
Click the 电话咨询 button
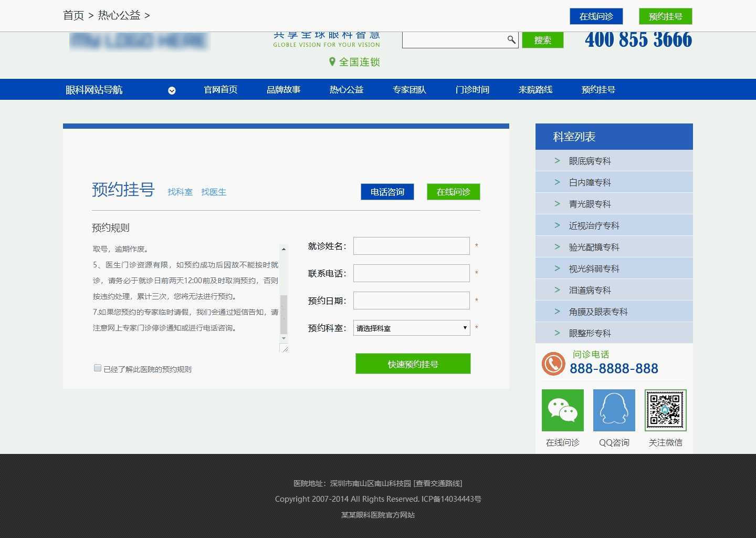pos(387,192)
